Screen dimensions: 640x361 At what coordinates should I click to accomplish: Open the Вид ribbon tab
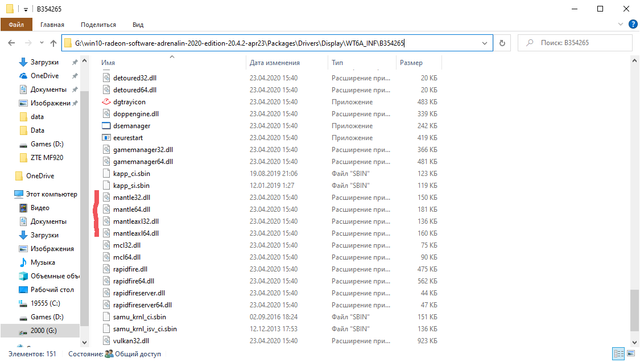(x=138, y=25)
